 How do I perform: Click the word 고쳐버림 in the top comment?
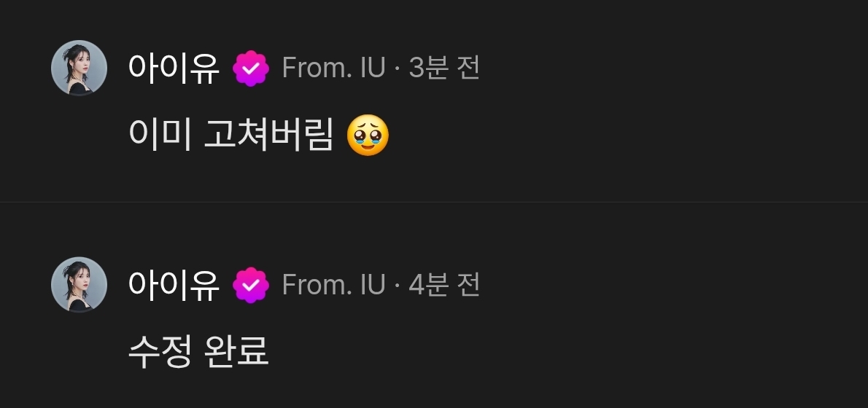tap(268, 136)
